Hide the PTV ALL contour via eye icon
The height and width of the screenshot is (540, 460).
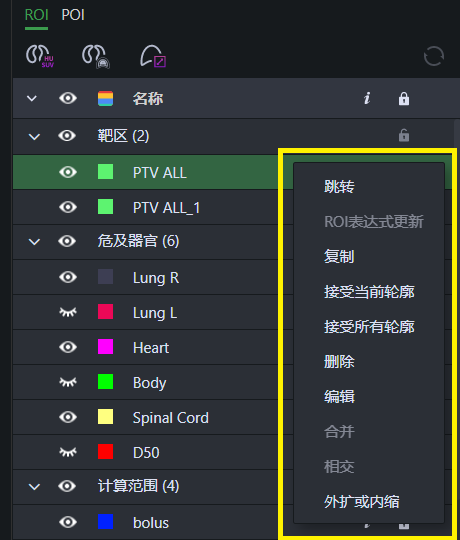click(x=68, y=172)
